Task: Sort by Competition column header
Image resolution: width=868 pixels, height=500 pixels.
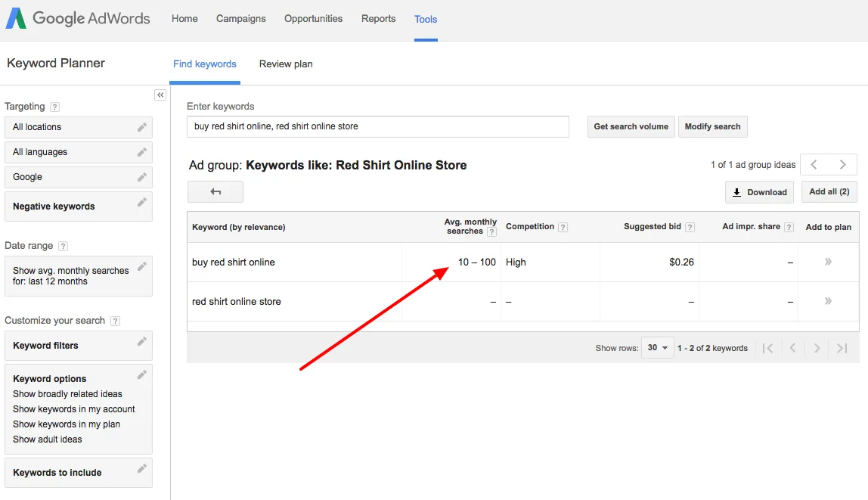Action: [x=530, y=226]
